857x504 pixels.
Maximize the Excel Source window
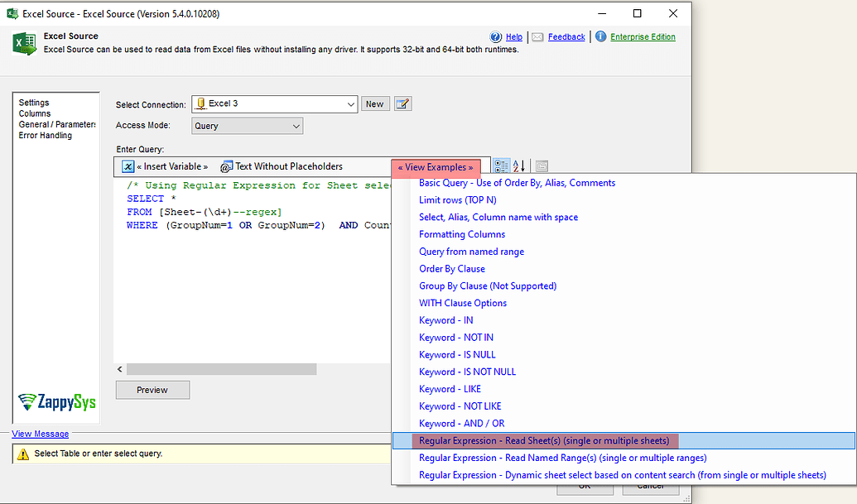[x=638, y=13]
